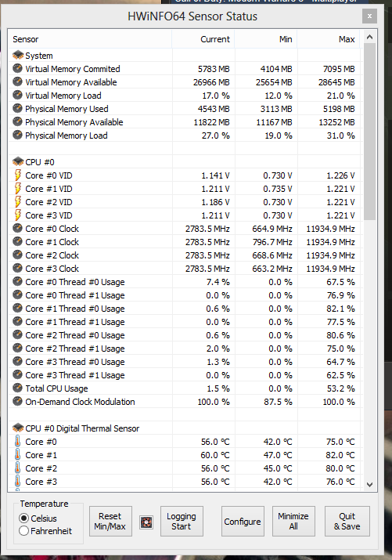
Task: Click the Digital Thermal Sensor chip icon
Action: [x=18, y=428]
